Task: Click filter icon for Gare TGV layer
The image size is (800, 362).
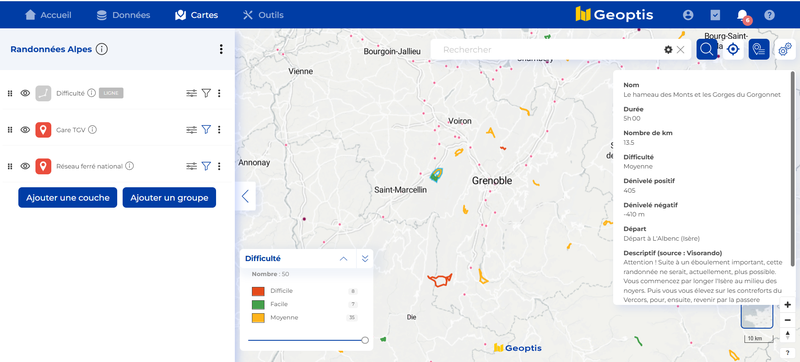Action: click(206, 130)
